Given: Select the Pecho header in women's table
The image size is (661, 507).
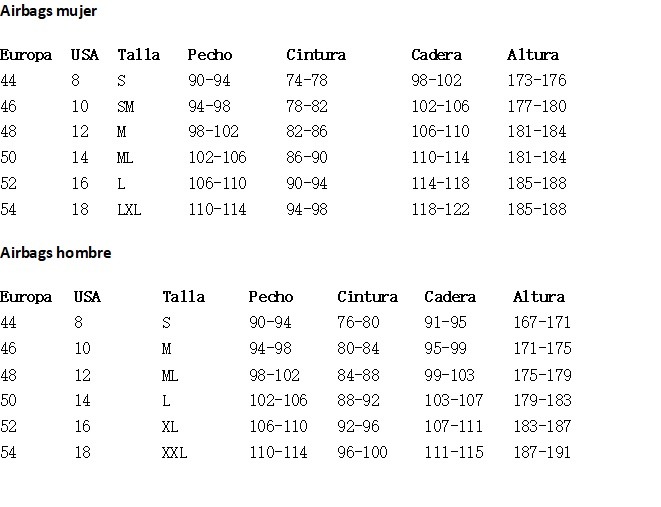Looking at the screenshot, I should pyautogui.click(x=210, y=55).
